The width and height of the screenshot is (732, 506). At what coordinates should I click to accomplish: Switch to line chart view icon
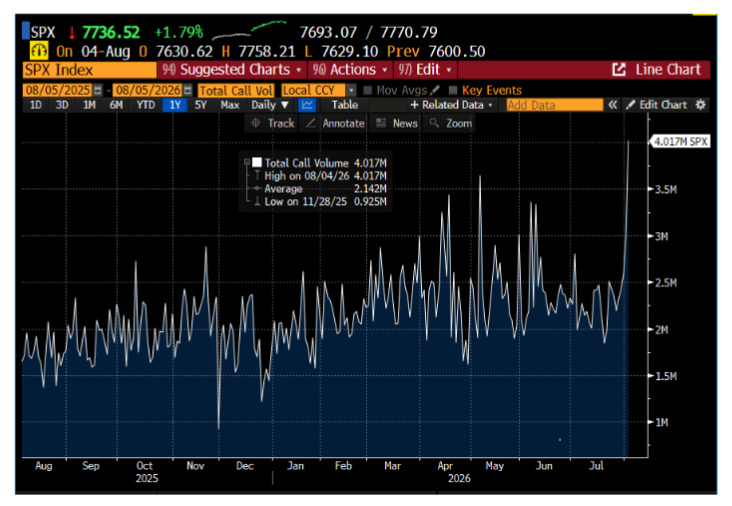click(x=307, y=105)
